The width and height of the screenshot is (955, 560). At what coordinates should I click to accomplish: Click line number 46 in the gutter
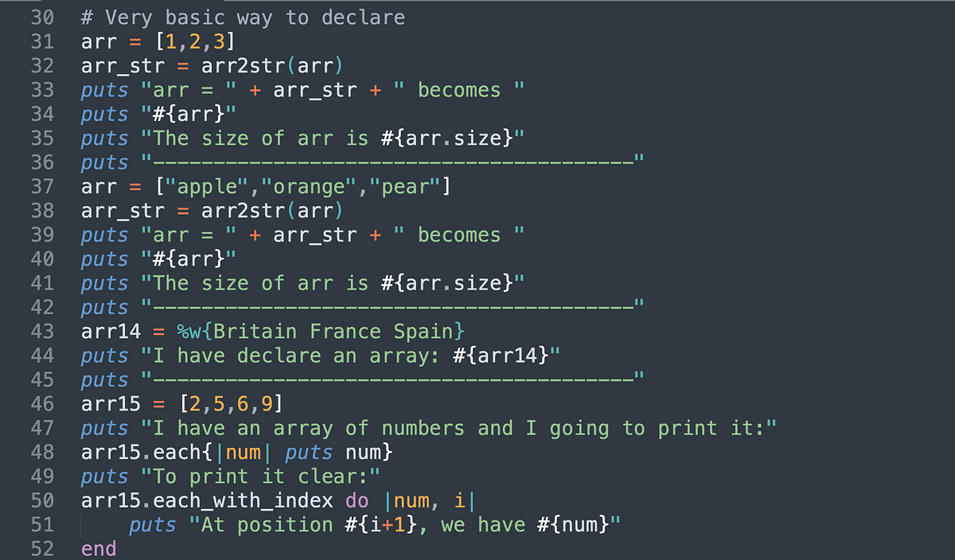42,403
